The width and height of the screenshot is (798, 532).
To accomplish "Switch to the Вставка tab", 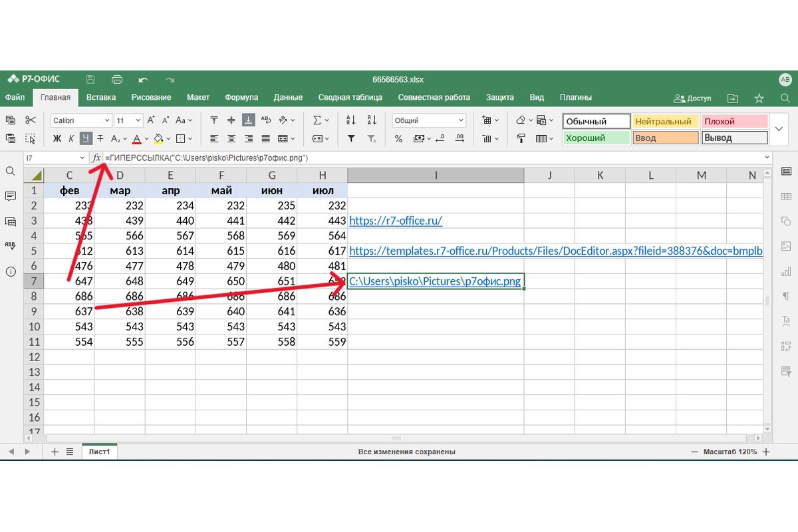I will coord(101,97).
